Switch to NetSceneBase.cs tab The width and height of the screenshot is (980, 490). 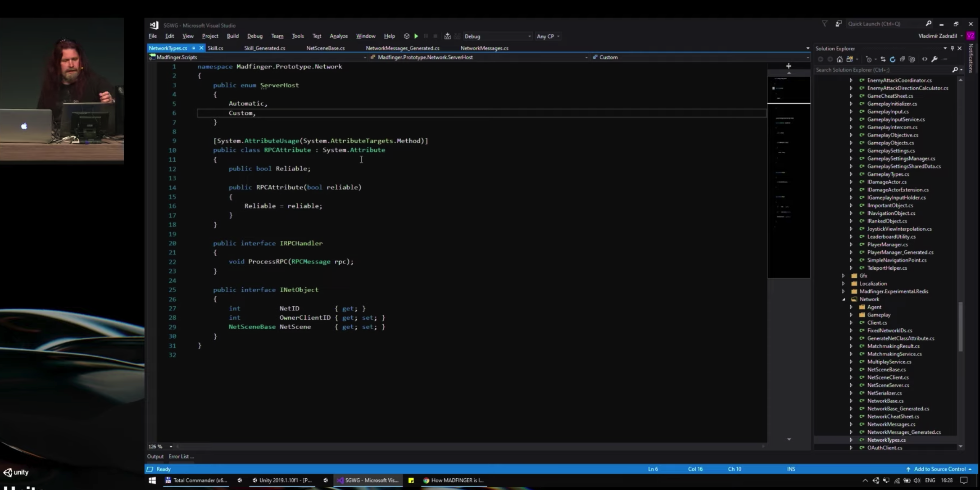click(x=325, y=48)
